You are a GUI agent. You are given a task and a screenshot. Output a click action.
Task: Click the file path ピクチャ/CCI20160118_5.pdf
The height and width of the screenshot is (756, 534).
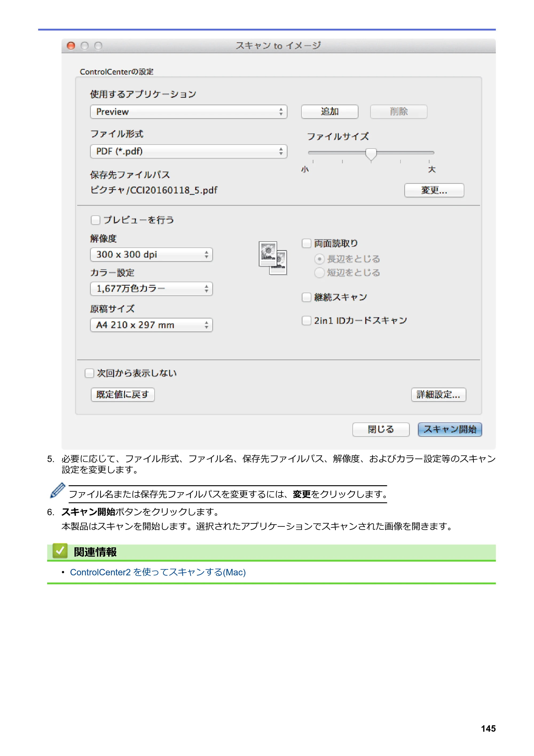click(x=154, y=190)
